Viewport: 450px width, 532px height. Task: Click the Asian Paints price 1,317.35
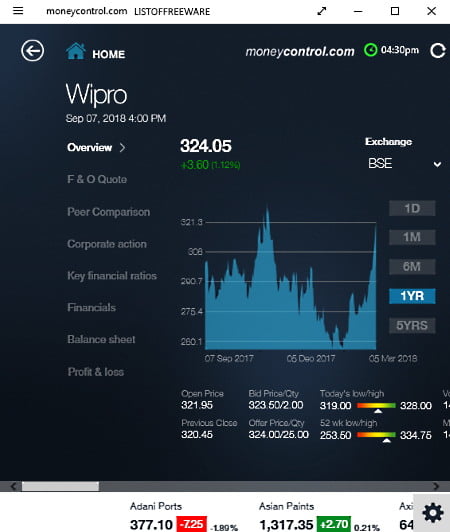coord(286,525)
